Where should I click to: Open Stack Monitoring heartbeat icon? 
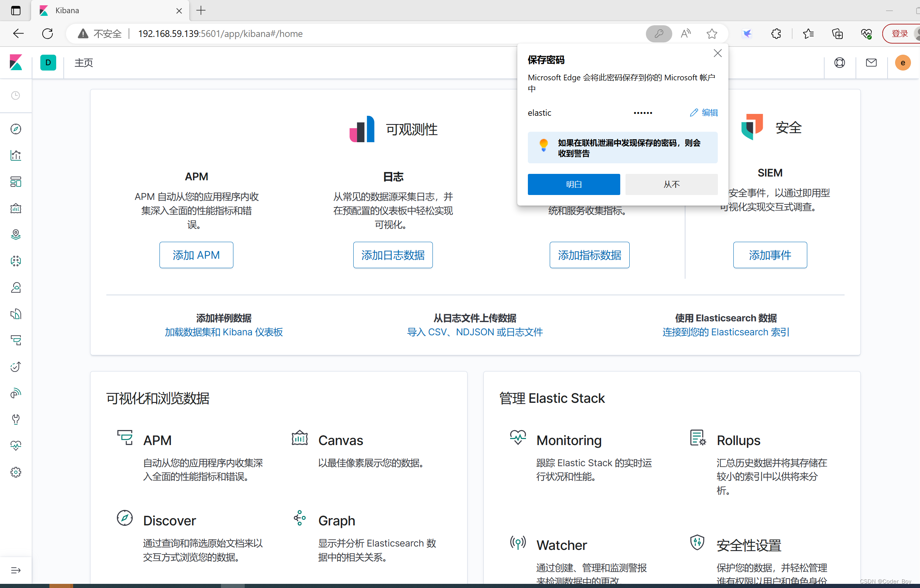pyautogui.click(x=16, y=445)
